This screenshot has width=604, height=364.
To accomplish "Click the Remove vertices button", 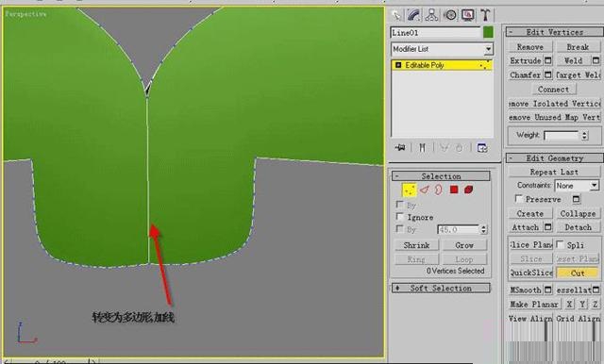I will (x=530, y=47).
